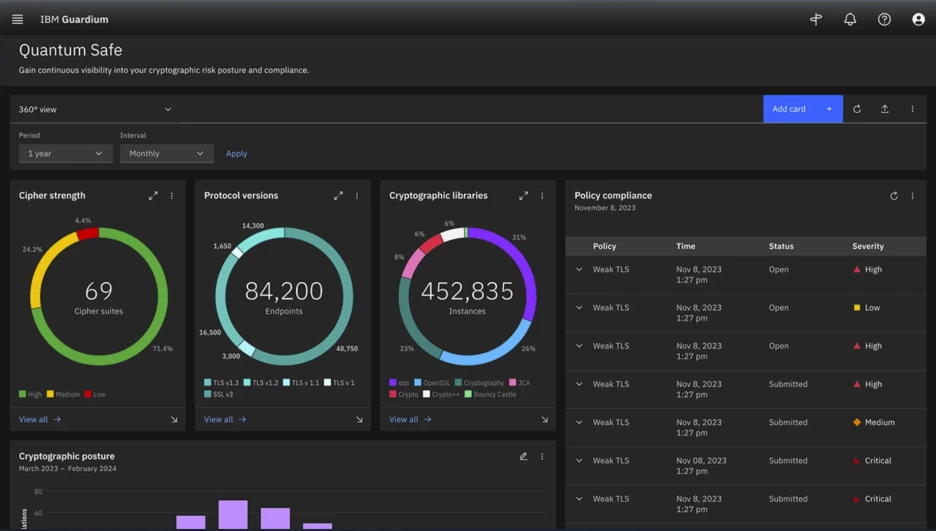Open the user profile avatar
The image size is (936, 531).
click(918, 19)
